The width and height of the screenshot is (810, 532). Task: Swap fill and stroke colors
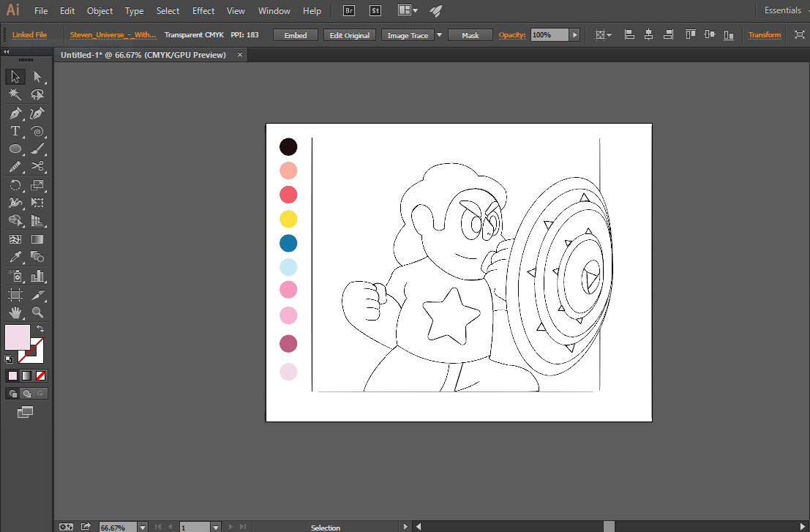pos(40,329)
